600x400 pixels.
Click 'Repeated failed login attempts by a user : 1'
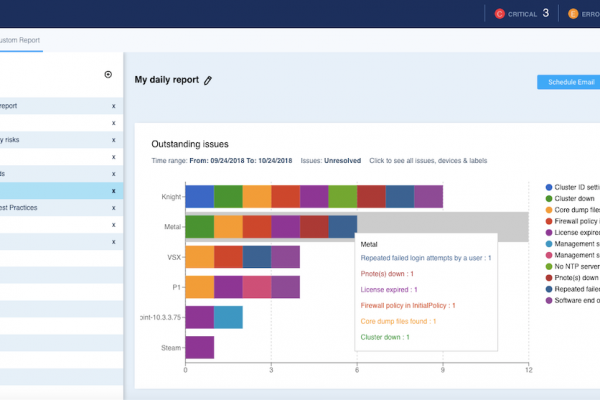click(426, 258)
